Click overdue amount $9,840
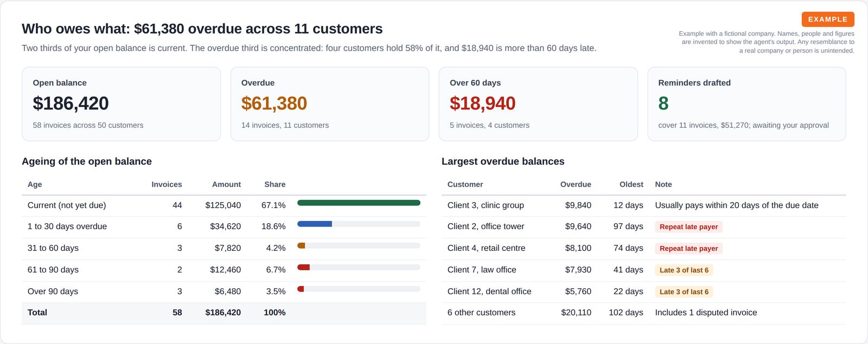Screen dimensions: 868x344 pos(578,205)
